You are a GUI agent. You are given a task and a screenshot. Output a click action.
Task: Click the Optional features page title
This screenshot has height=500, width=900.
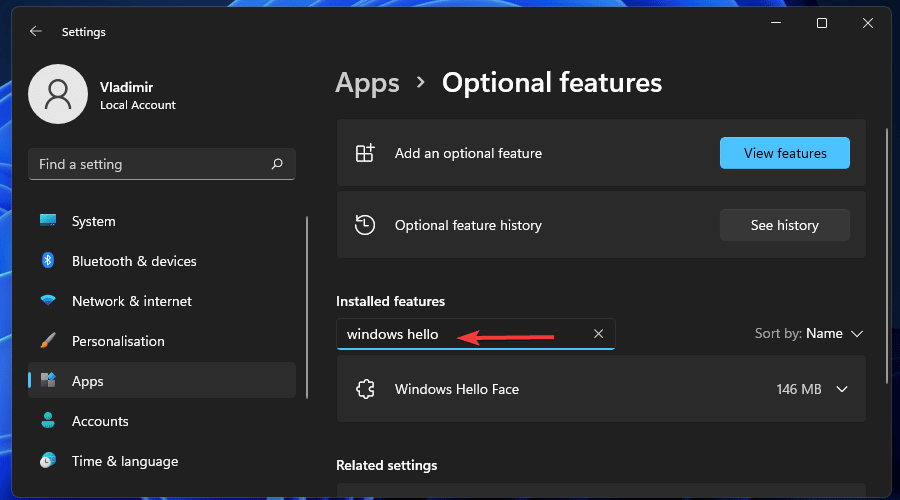(552, 83)
